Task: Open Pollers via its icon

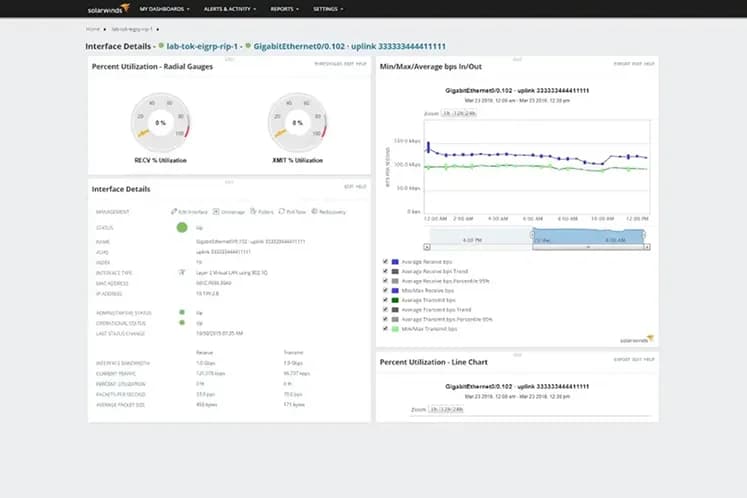Action: (253, 211)
